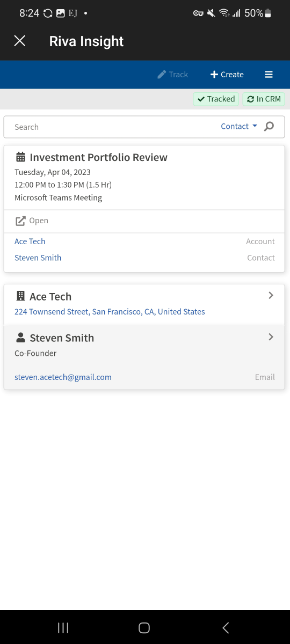Tap the steven.acetech@gmail.com email link
The width and height of the screenshot is (290, 644).
(63, 377)
